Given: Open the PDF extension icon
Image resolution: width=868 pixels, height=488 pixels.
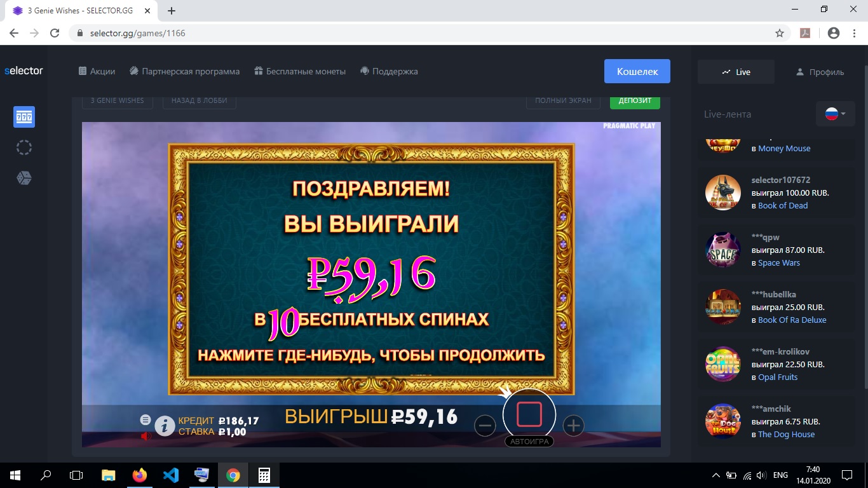Looking at the screenshot, I should [x=805, y=33].
